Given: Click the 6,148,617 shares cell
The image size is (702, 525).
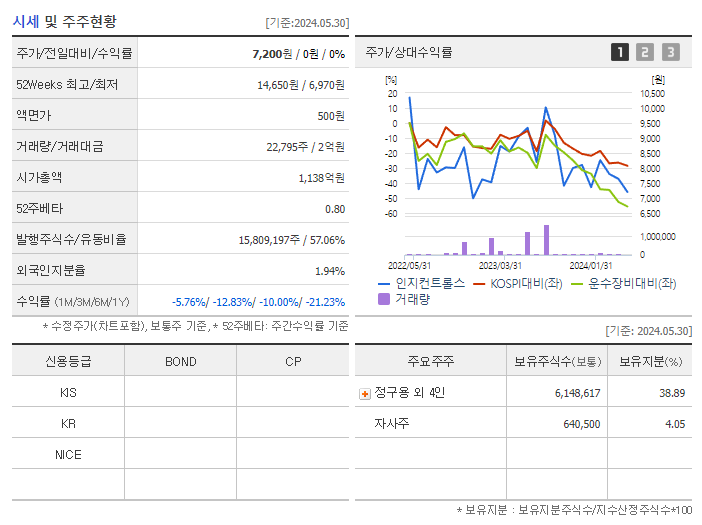Looking at the screenshot, I should [578, 393].
